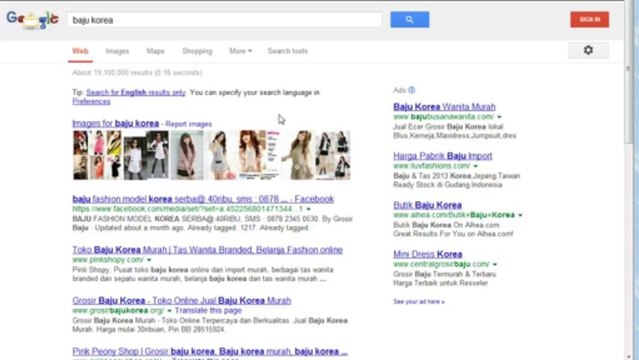
Task: Open baju fashion model korea Facebook result
Action: (x=203, y=199)
